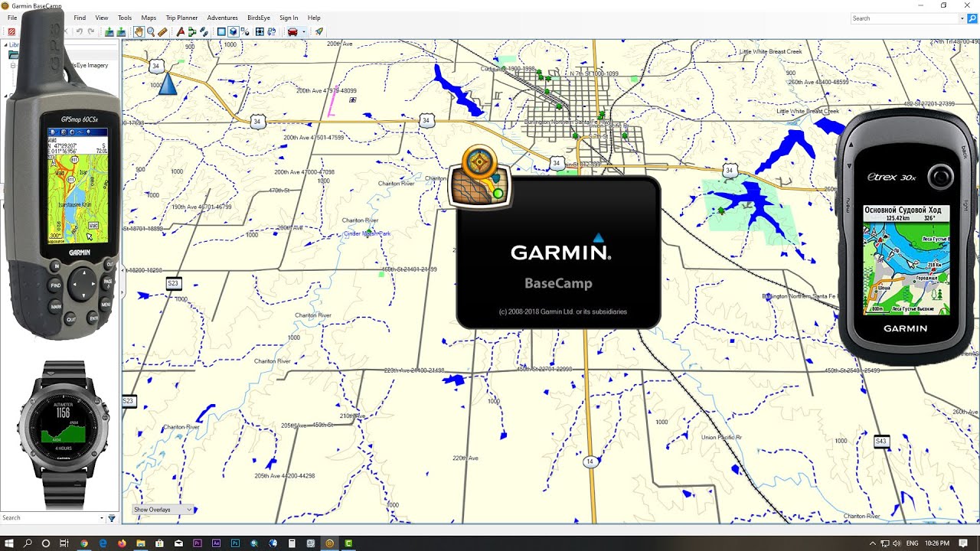The height and width of the screenshot is (551, 980).
Task: Click the rocket Adventures icon in toolbar
Action: pos(319,31)
